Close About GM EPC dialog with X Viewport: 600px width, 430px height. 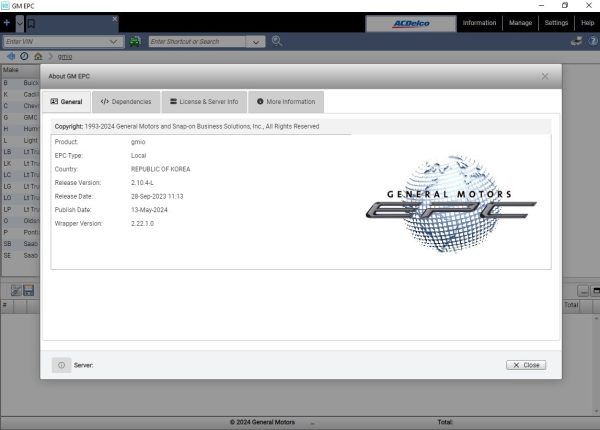[545, 77]
